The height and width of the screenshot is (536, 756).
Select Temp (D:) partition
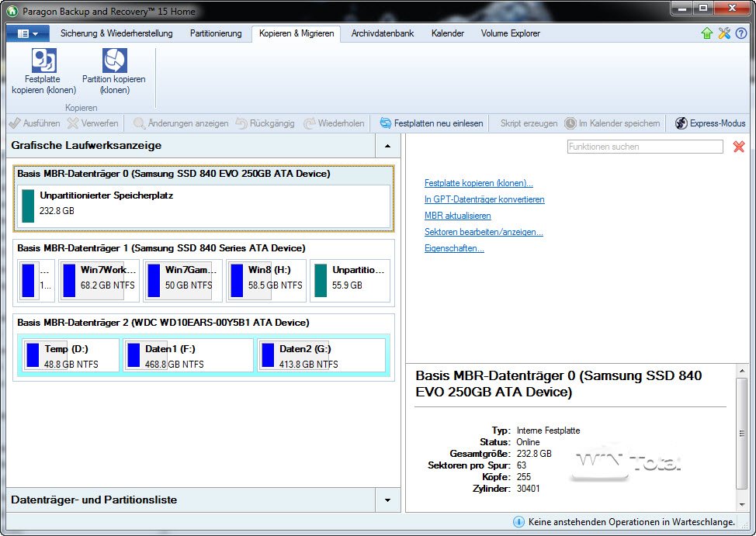click(71, 356)
